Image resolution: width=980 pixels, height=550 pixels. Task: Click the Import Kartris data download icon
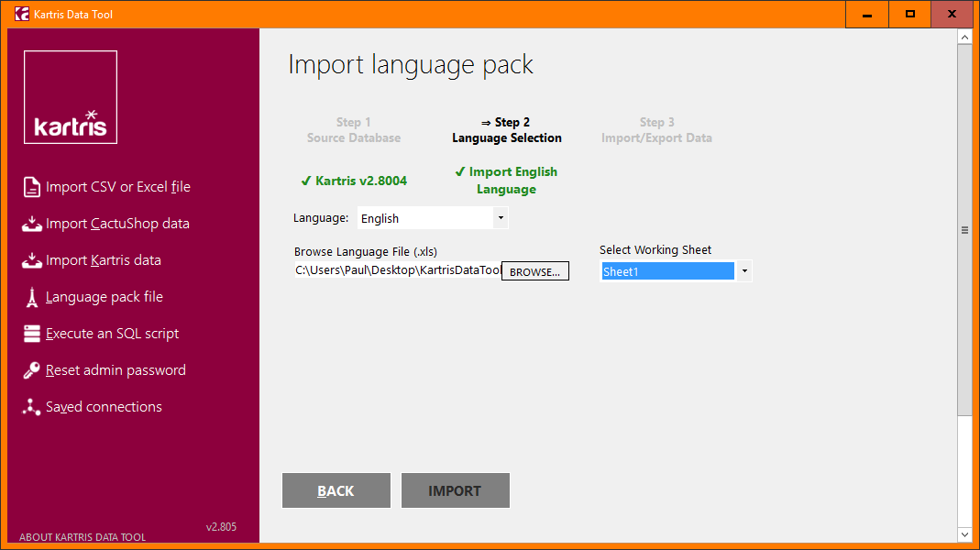coord(32,260)
